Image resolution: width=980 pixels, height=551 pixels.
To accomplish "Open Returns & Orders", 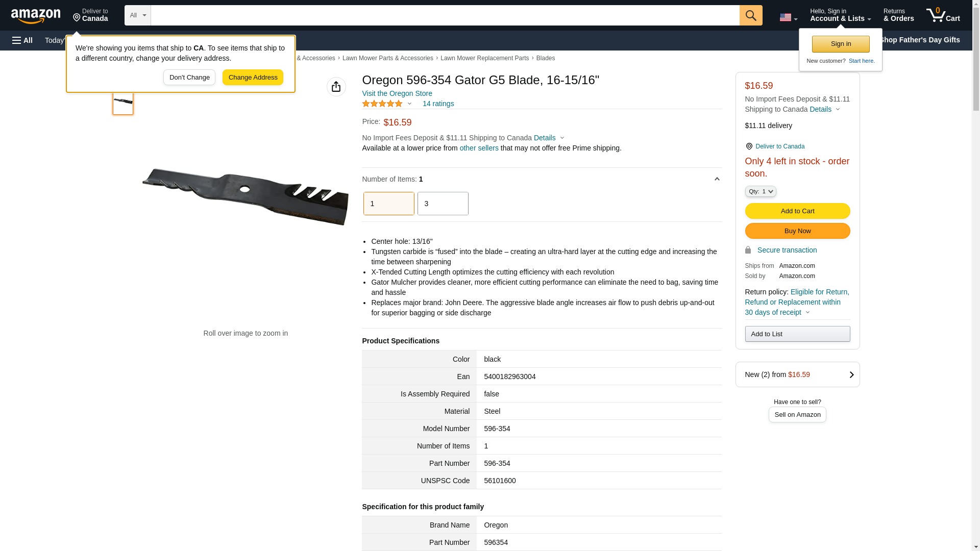I will pos(898,15).
